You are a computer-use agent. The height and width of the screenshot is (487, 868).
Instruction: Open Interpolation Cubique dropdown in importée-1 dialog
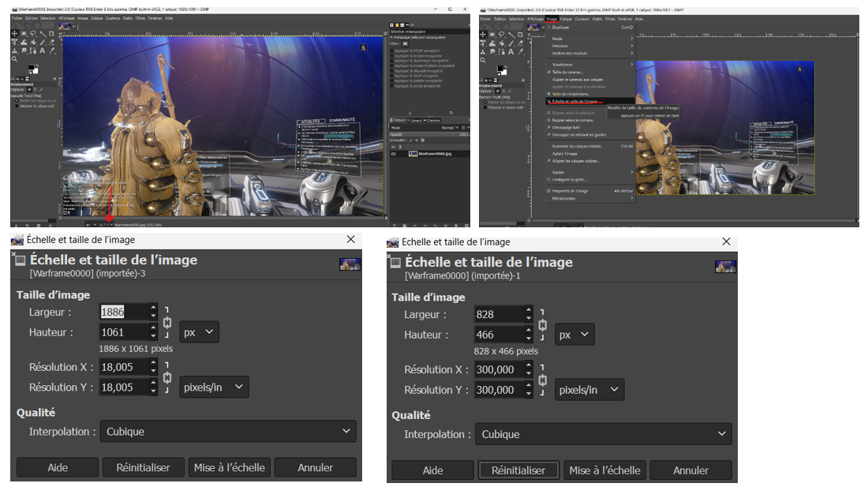[604, 434]
